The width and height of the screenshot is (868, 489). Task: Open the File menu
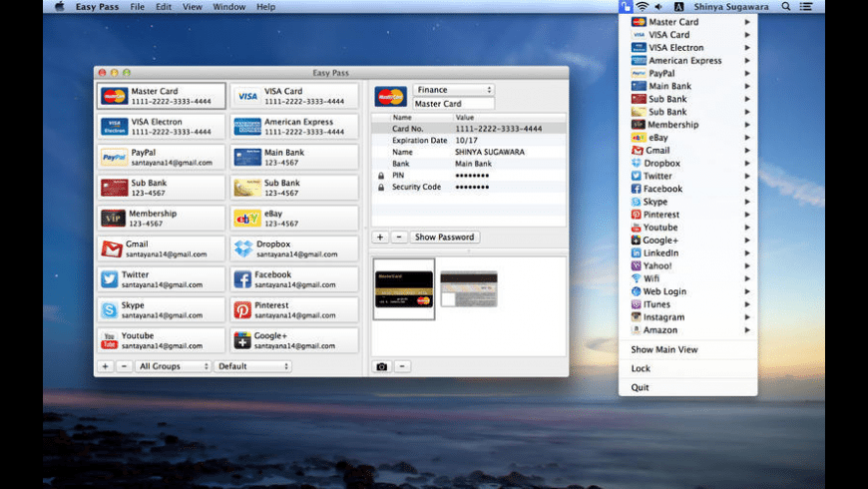(x=138, y=7)
